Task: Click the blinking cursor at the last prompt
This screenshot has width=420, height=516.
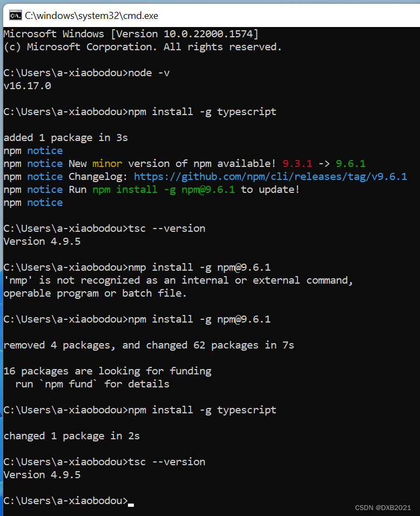Action: 131,505
